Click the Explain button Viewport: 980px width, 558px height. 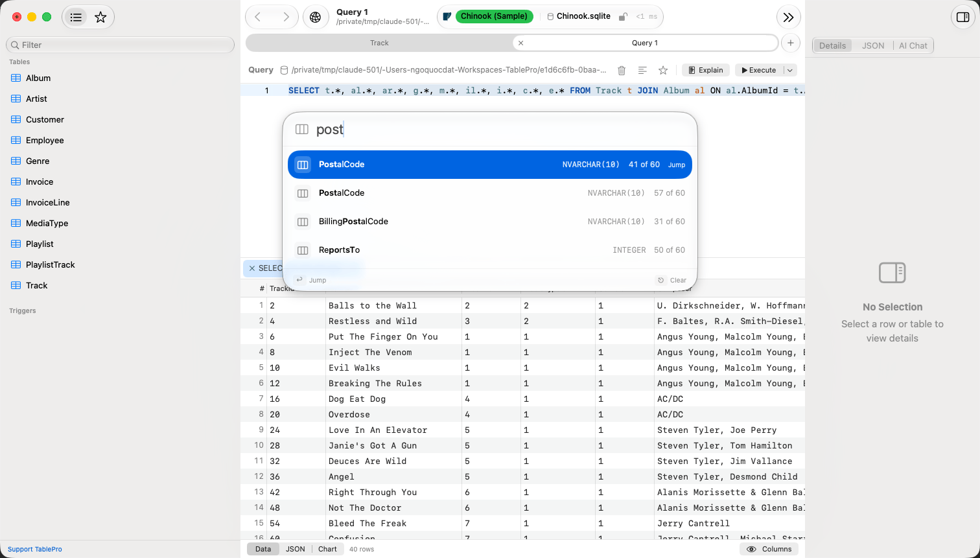(x=706, y=70)
